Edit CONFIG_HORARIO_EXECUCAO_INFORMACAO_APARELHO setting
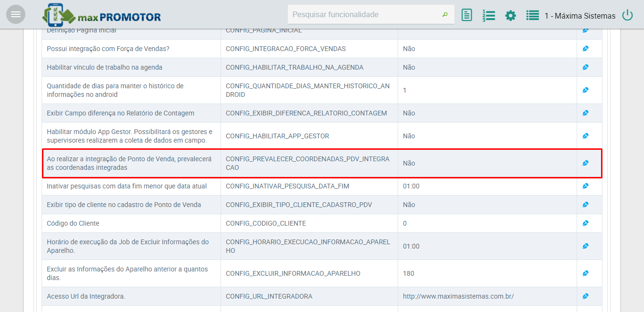Screen dimensions: 644x312 pyautogui.click(x=585, y=246)
